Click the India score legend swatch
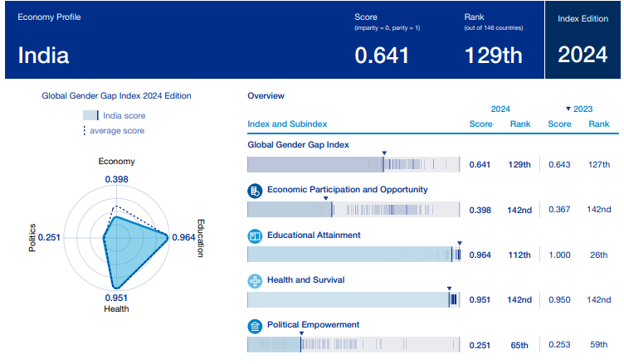 90,115
